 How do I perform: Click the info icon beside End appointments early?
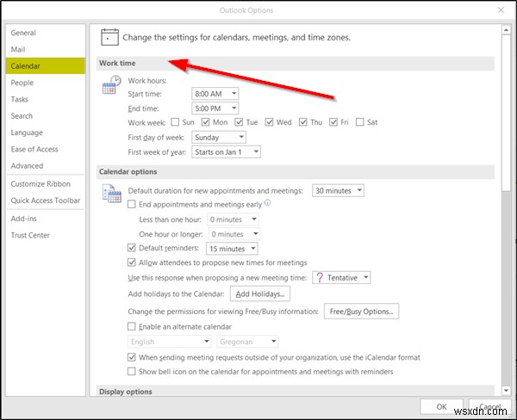[x=267, y=202]
